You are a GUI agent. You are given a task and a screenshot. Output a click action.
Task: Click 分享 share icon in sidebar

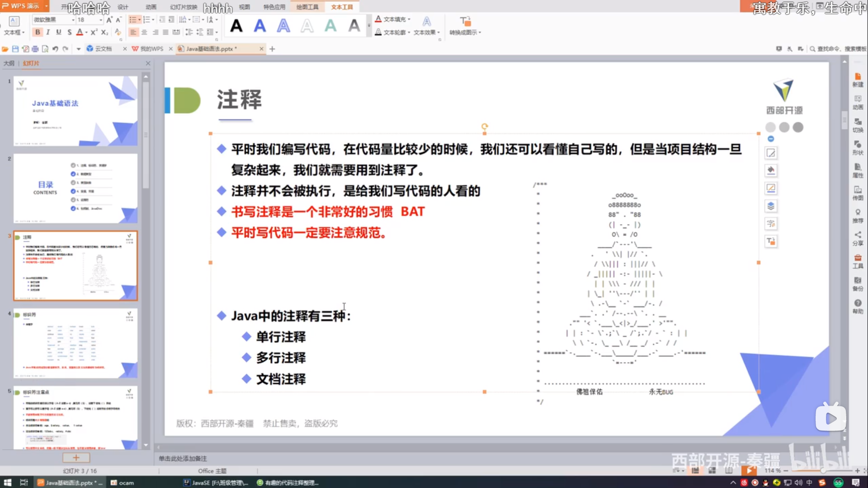coord(858,238)
